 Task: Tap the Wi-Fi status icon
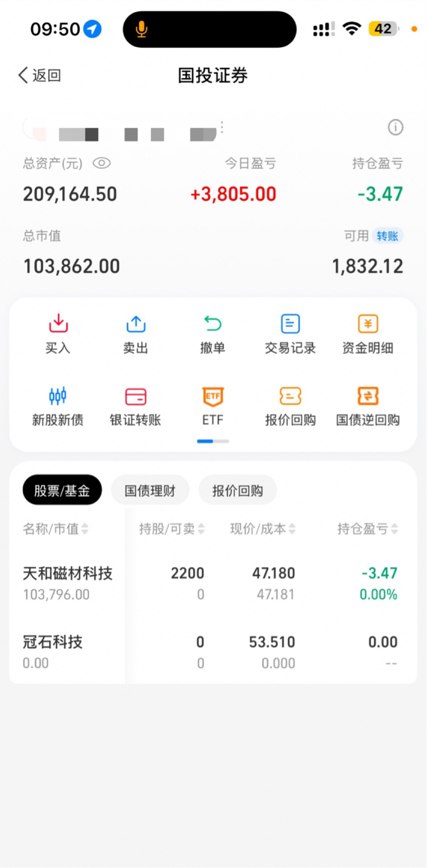352,29
